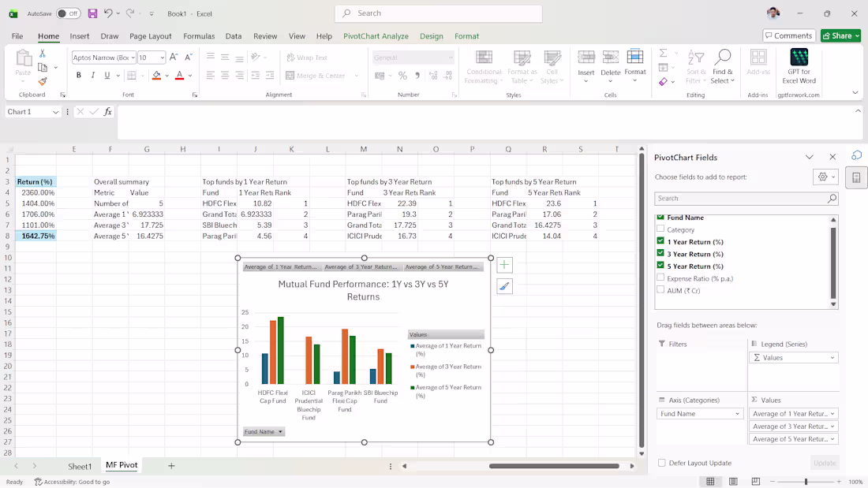Click the Share button
Screen dimensions: 868x488
840,35
